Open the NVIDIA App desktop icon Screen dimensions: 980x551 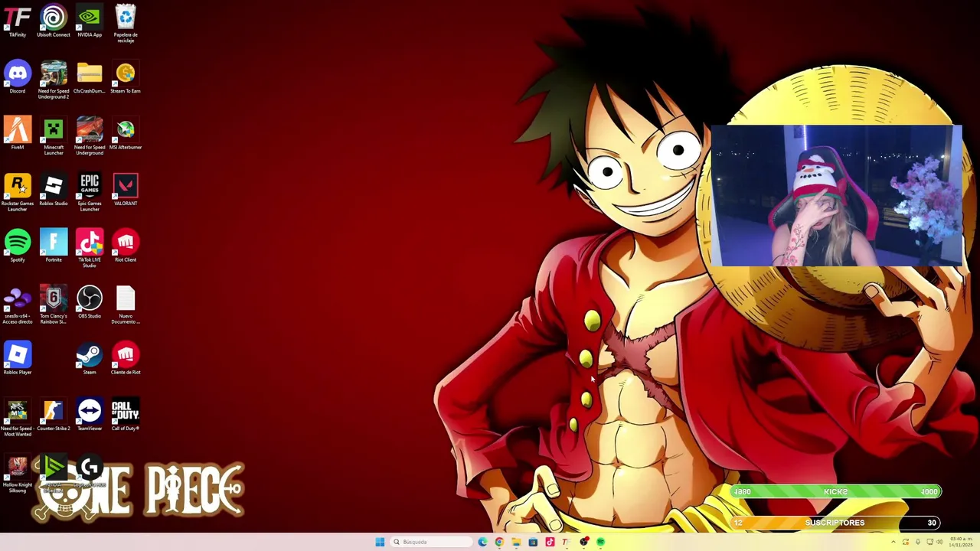point(90,21)
